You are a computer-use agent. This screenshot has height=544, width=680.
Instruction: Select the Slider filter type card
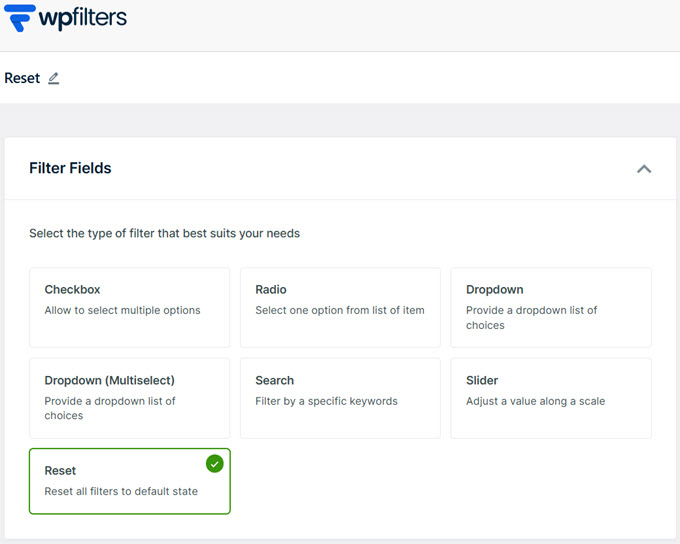551,398
